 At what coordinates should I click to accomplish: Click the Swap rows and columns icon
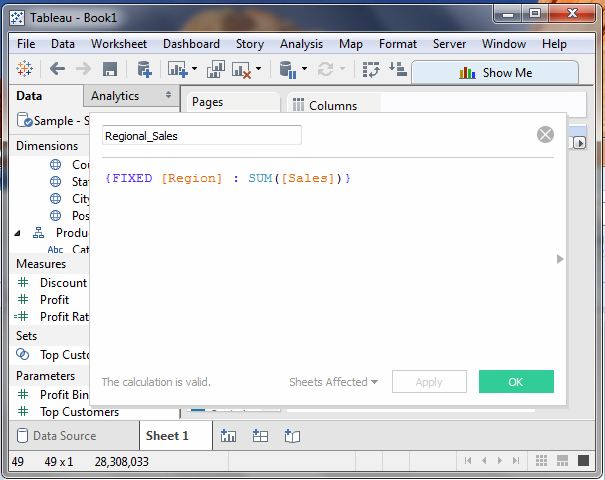pos(371,69)
